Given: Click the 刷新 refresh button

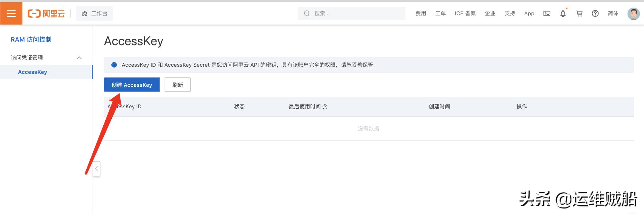Looking at the screenshot, I should click(177, 85).
